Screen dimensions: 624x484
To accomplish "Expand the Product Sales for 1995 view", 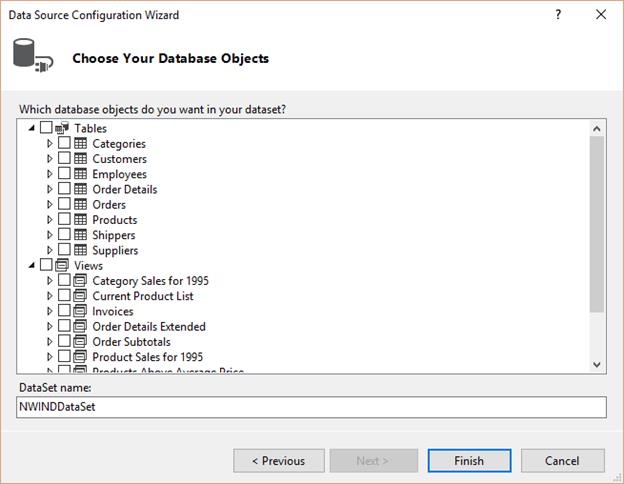I will (x=50, y=357).
